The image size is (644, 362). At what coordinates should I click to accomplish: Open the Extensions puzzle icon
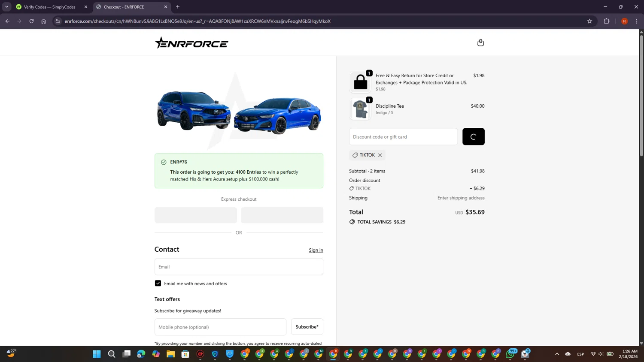click(x=607, y=21)
